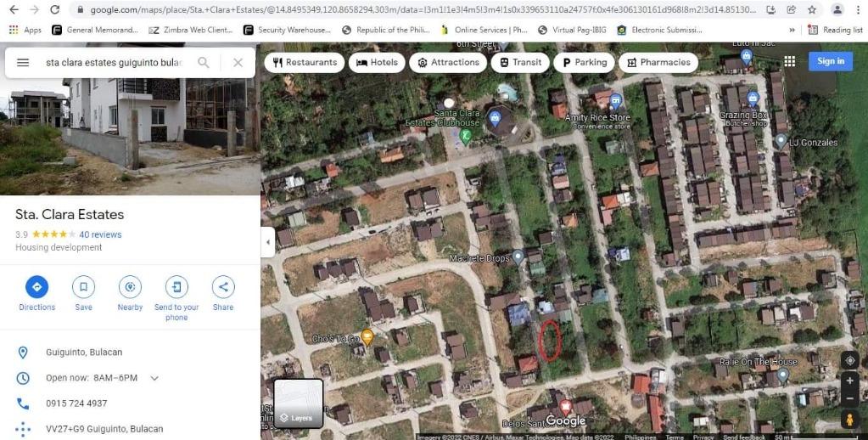Open the Google apps grid
Image resolution: width=868 pixels, height=440 pixels.
(789, 61)
